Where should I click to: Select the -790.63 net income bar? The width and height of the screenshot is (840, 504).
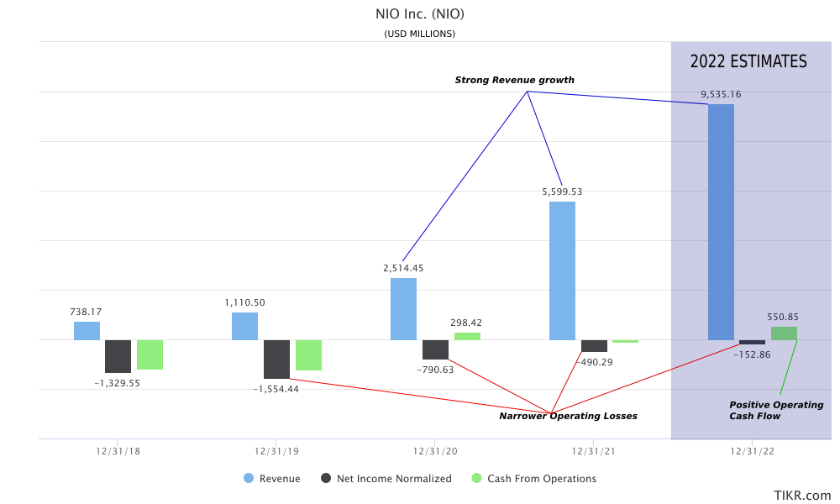tap(435, 349)
